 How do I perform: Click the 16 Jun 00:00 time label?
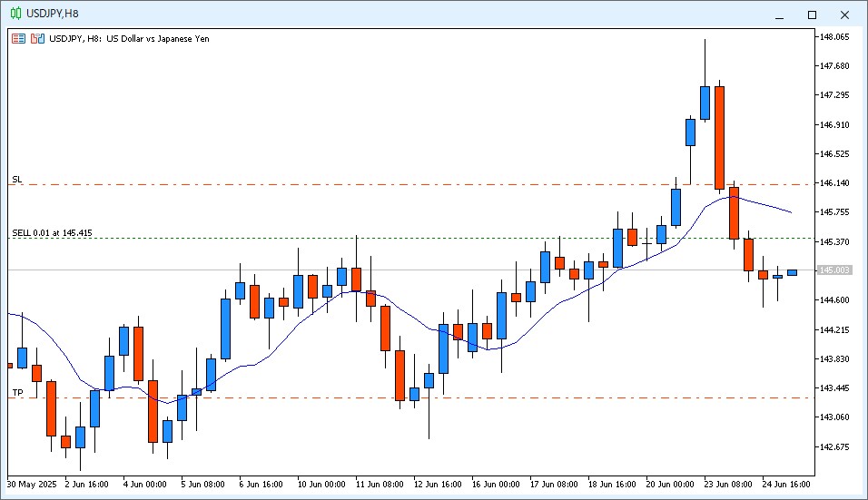[496, 484]
